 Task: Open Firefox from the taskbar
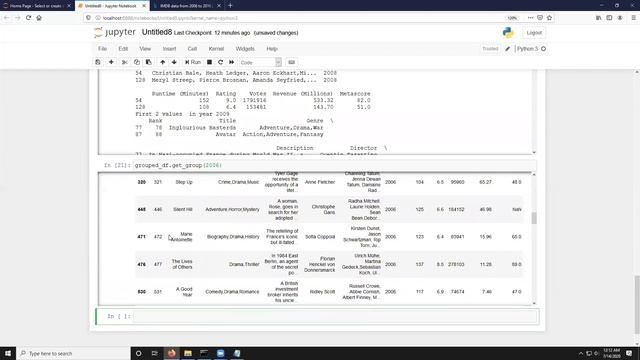pyautogui.click(x=171, y=353)
